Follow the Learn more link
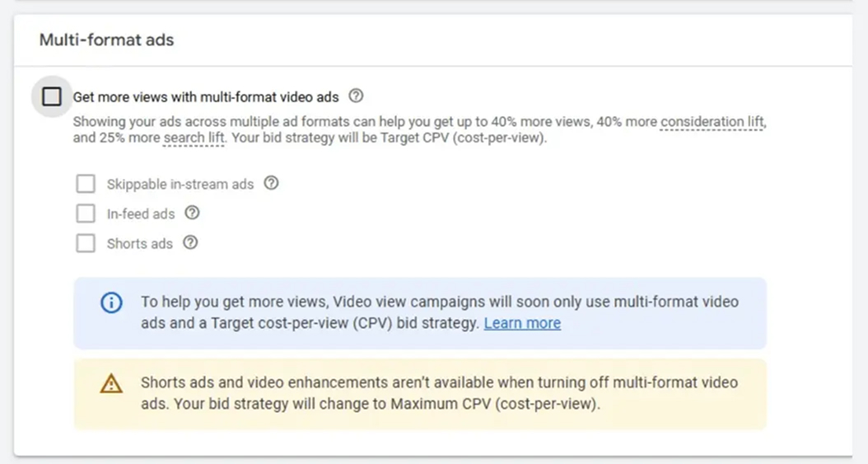The image size is (868, 464). 522,323
